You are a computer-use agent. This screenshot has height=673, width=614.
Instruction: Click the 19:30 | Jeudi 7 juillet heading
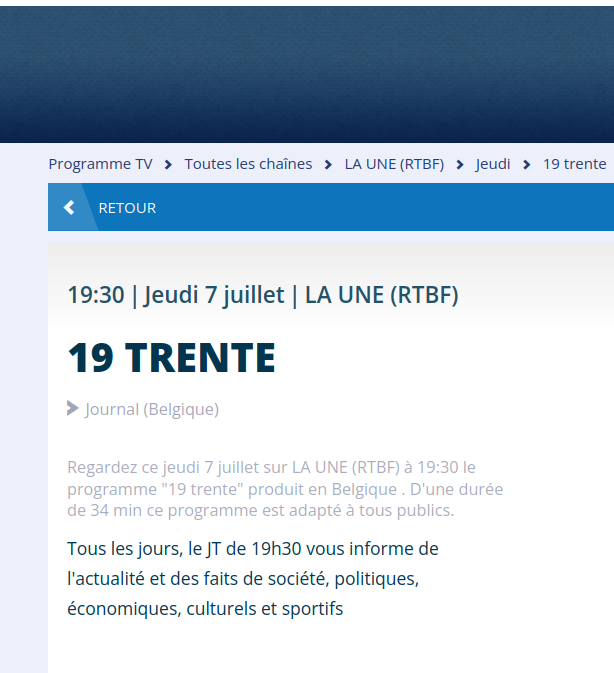point(263,295)
